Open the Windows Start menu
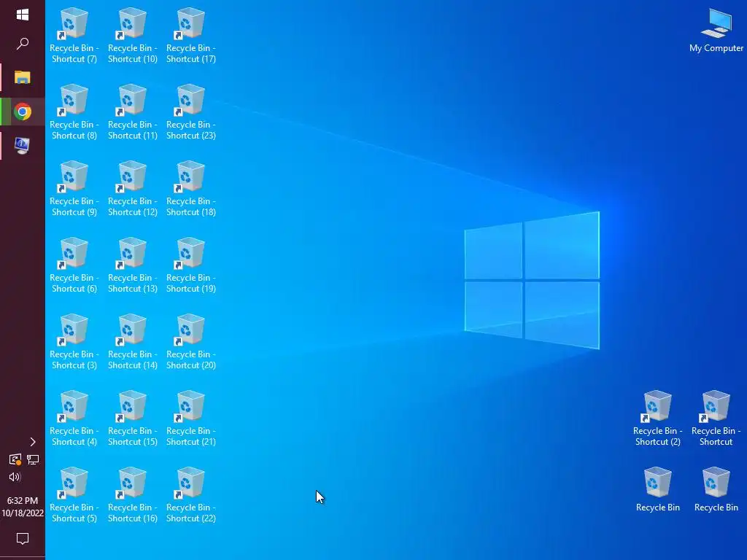The image size is (747, 560). [x=23, y=15]
